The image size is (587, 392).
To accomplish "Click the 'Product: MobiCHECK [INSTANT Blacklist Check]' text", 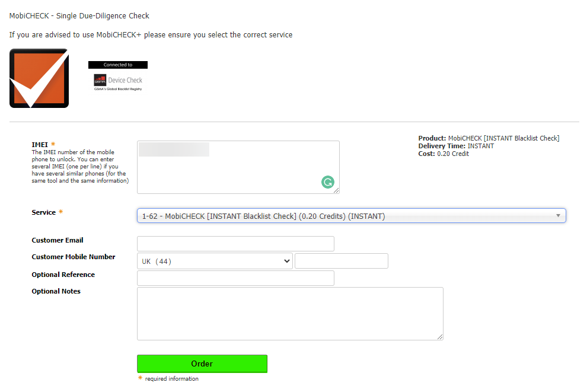I will [489, 138].
